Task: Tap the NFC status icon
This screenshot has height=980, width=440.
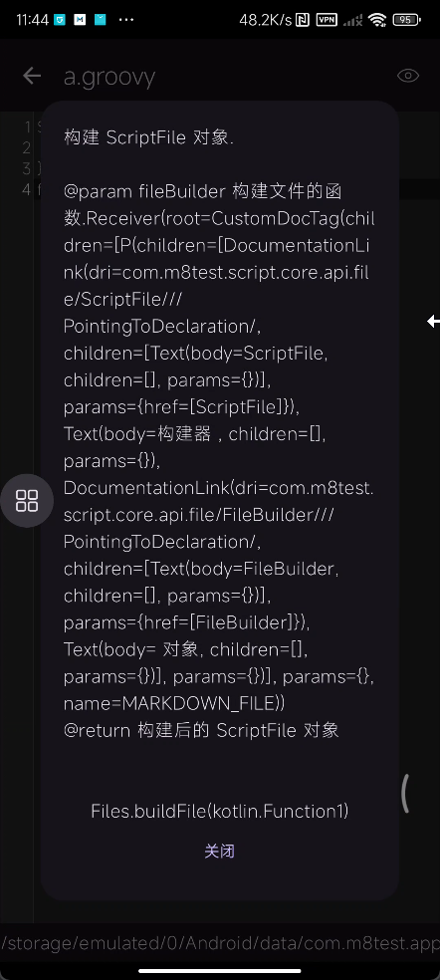Action: (304, 20)
